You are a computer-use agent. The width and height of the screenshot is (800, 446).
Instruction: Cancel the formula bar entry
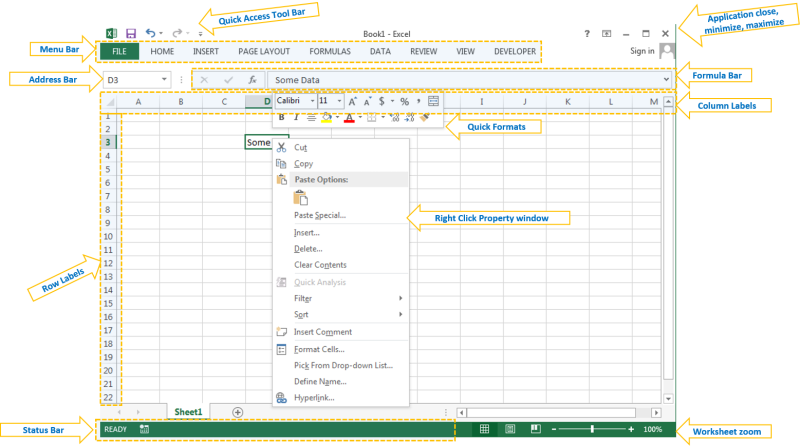tap(204, 80)
